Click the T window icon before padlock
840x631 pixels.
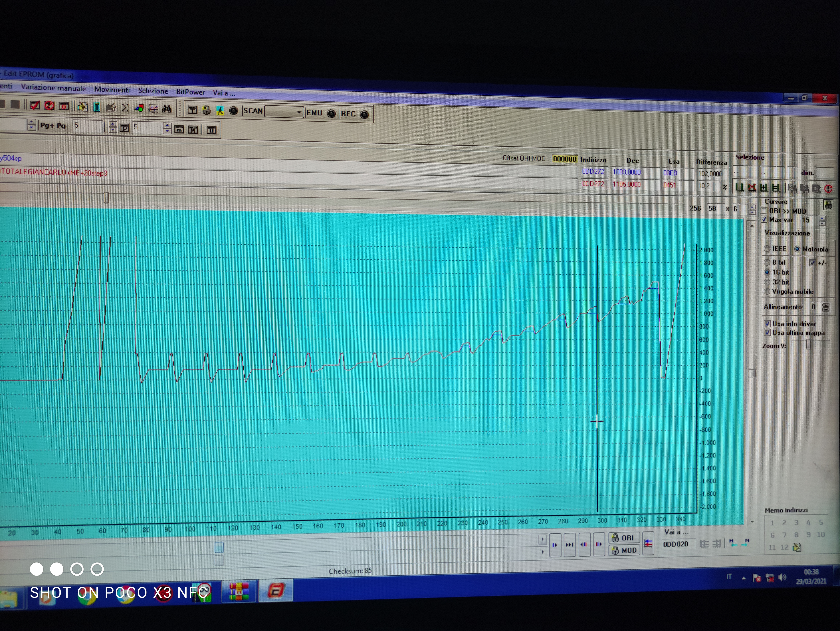tap(193, 110)
